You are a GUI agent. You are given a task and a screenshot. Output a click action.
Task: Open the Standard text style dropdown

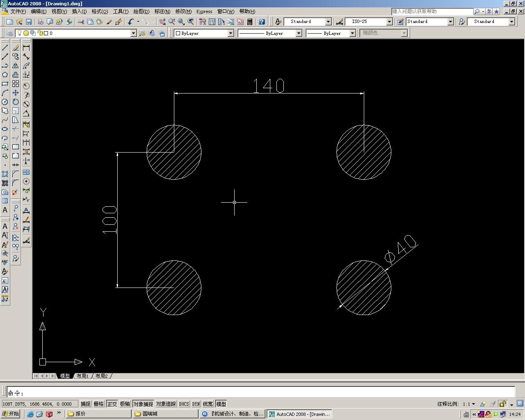click(328, 22)
